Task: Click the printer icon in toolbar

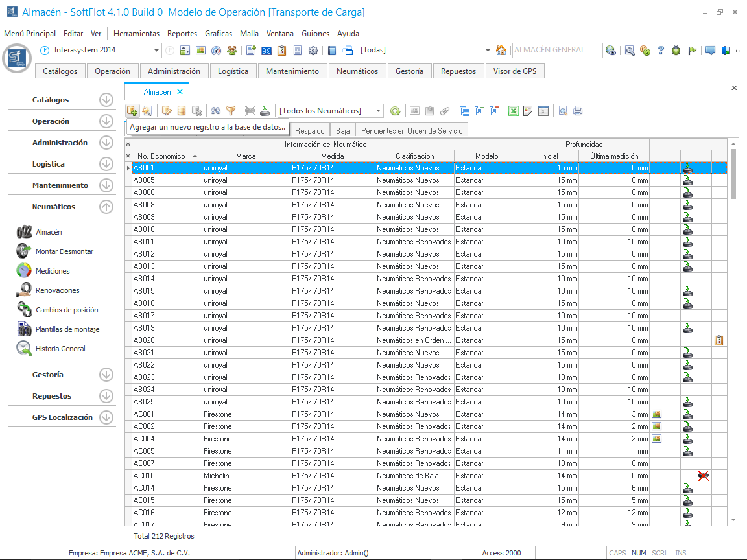Action: pyautogui.click(x=578, y=111)
